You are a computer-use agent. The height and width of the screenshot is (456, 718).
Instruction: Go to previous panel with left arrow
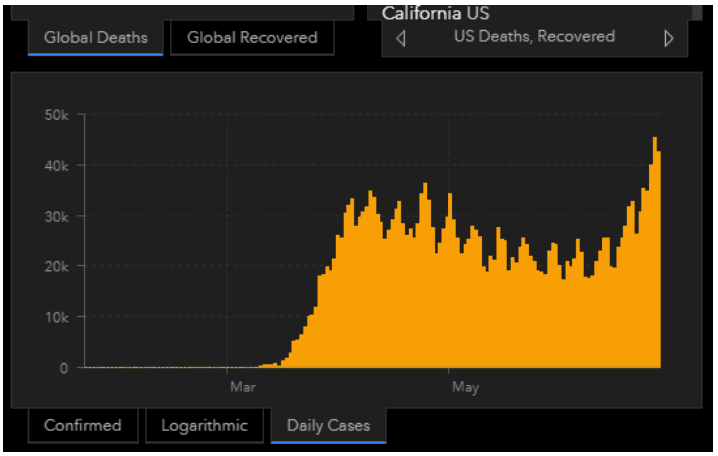click(x=401, y=38)
